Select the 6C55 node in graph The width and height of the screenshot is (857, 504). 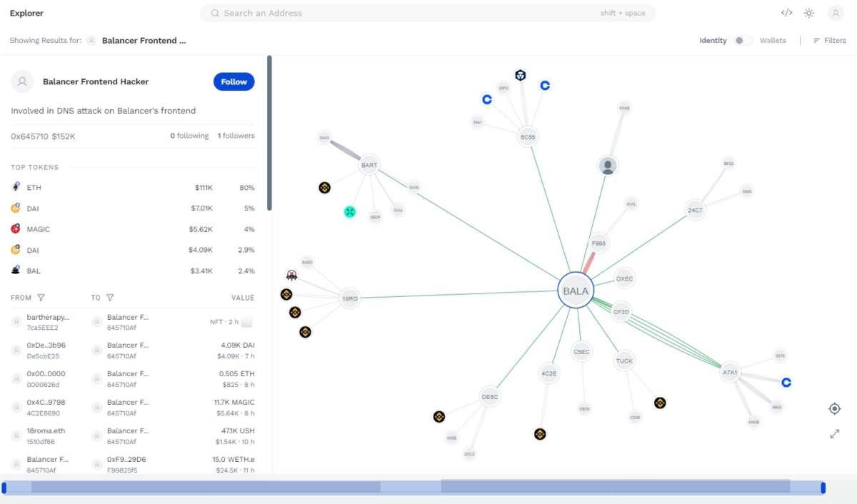point(527,136)
